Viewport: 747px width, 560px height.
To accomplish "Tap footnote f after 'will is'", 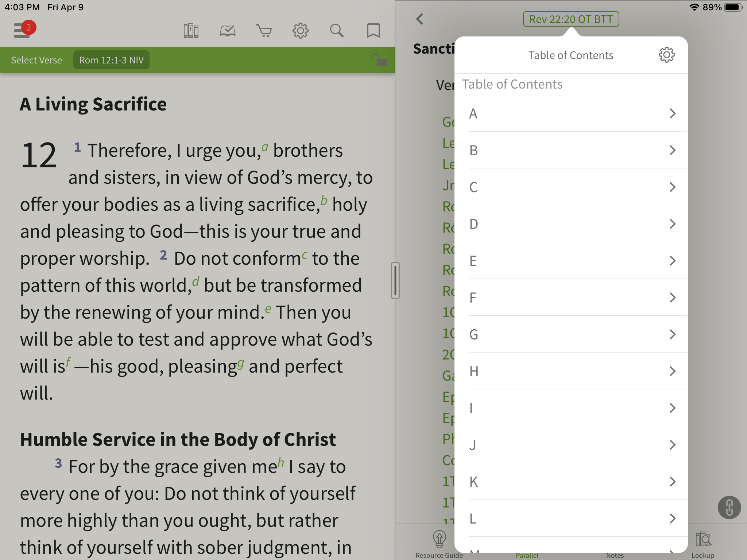I will point(68,362).
